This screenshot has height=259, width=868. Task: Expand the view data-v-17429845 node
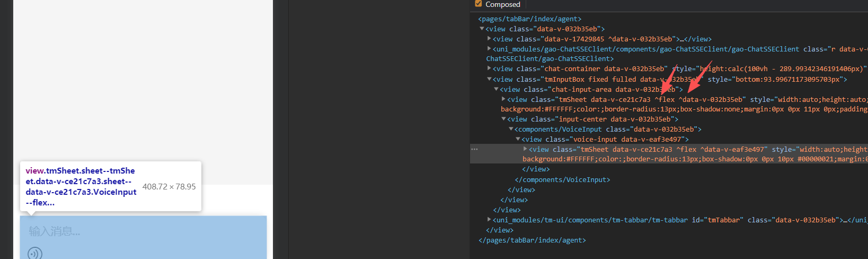tap(489, 39)
